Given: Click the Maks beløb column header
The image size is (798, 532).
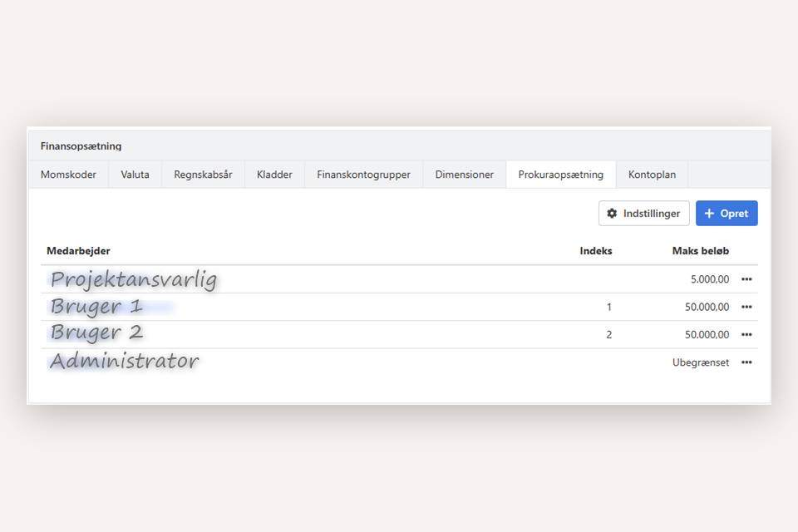Looking at the screenshot, I should tap(701, 250).
